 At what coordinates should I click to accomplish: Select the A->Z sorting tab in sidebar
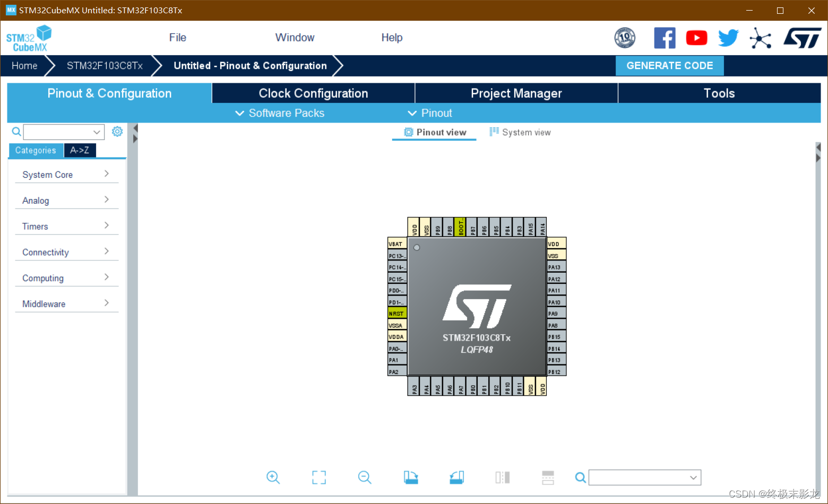[80, 150]
